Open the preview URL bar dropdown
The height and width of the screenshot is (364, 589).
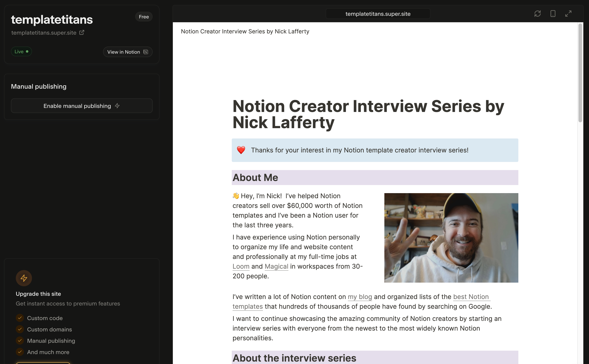pyautogui.click(x=378, y=14)
